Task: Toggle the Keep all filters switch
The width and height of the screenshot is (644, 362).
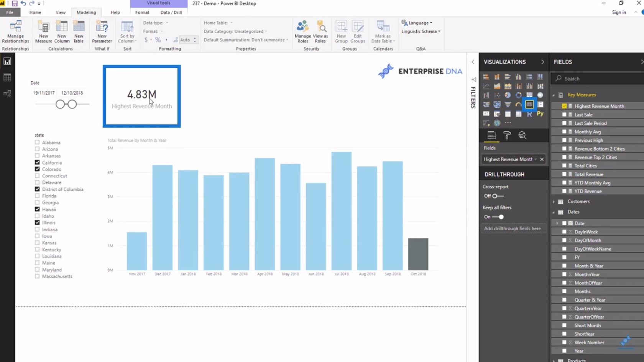Action: (498, 217)
